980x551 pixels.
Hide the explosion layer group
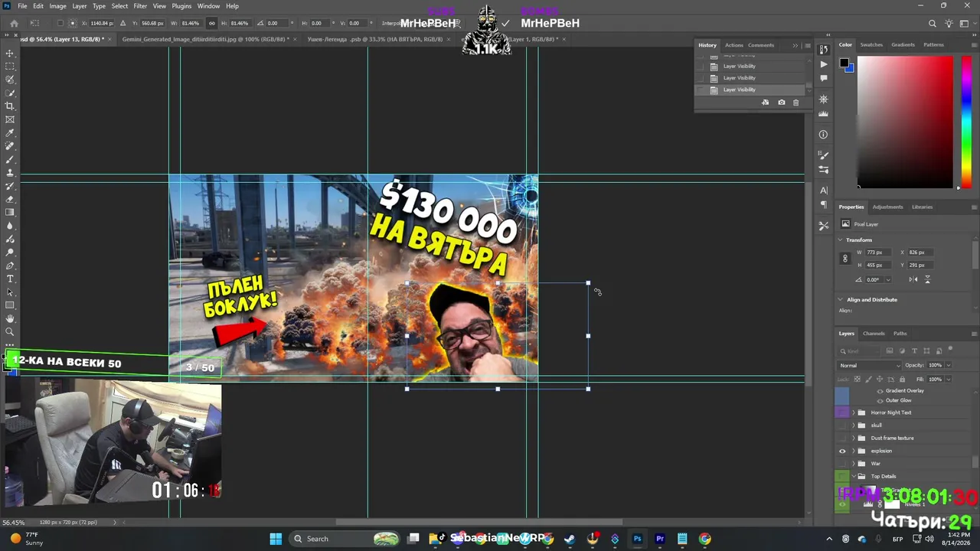(842, 451)
